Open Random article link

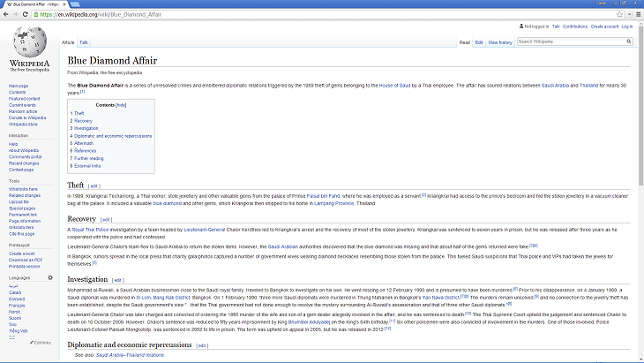23,111
